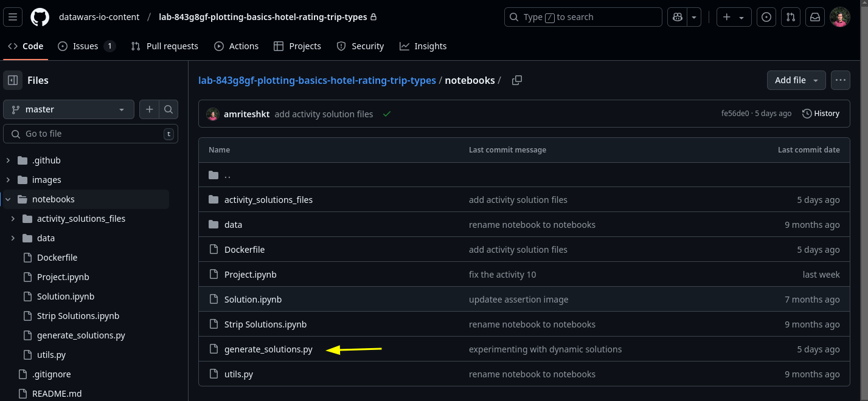Expand the images folder in tree
Viewport: 868px width, 401px height.
[x=8, y=180]
